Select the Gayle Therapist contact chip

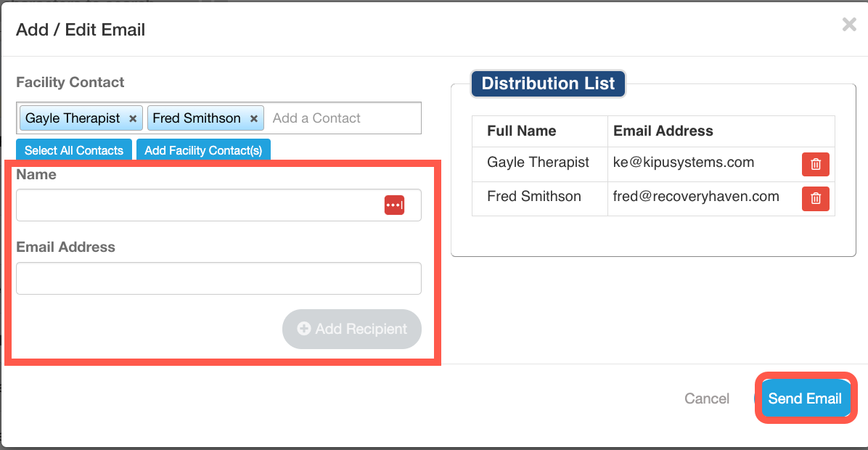pos(73,118)
